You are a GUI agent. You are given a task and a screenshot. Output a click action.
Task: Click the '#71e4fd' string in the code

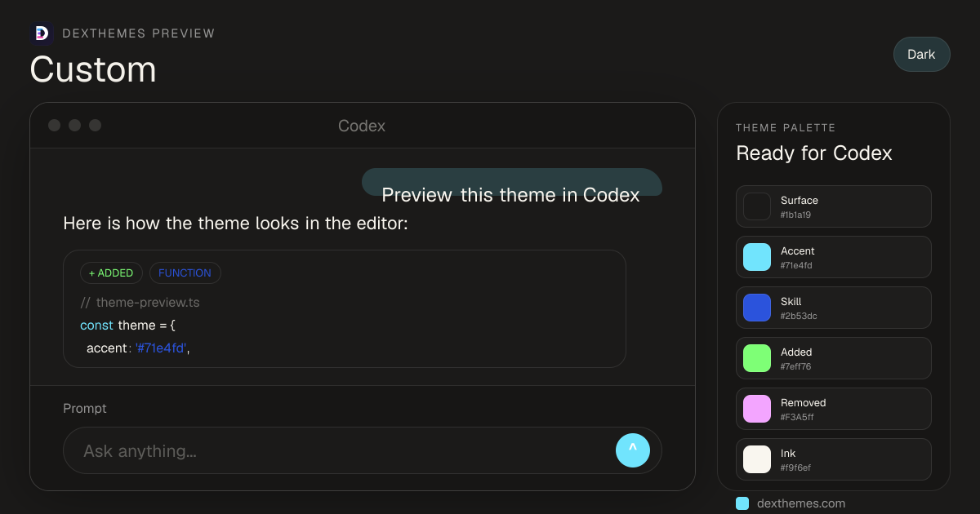[x=161, y=348]
